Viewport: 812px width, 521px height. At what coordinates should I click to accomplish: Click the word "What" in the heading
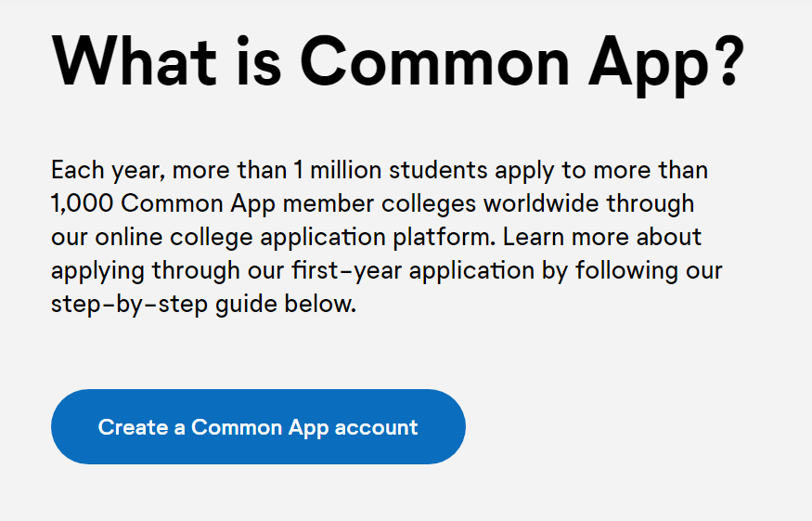(x=135, y=60)
